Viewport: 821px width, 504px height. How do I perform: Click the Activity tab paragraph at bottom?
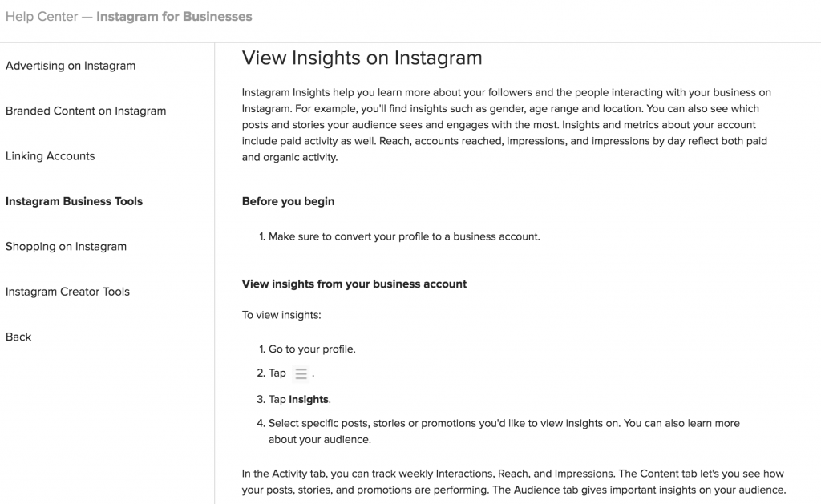(514, 482)
